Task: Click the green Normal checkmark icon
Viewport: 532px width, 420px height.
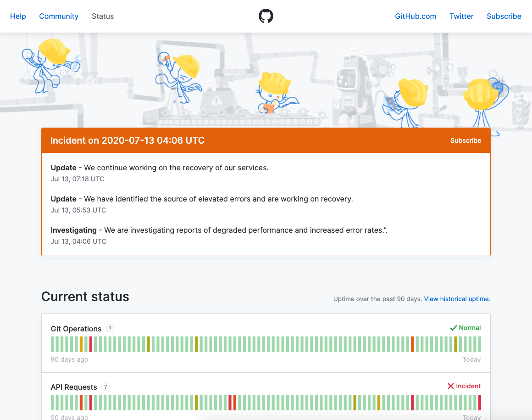Action: tap(453, 328)
